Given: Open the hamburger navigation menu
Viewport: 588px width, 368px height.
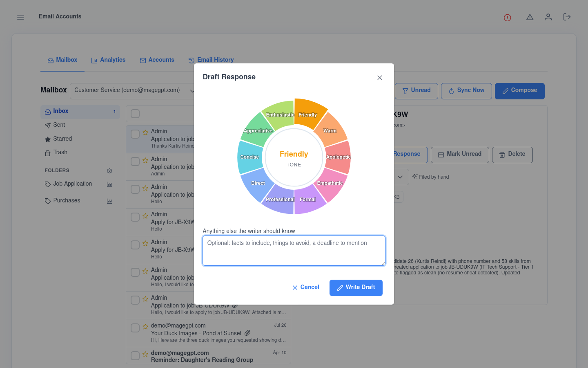Looking at the screenshot, I should click(20, 17).
